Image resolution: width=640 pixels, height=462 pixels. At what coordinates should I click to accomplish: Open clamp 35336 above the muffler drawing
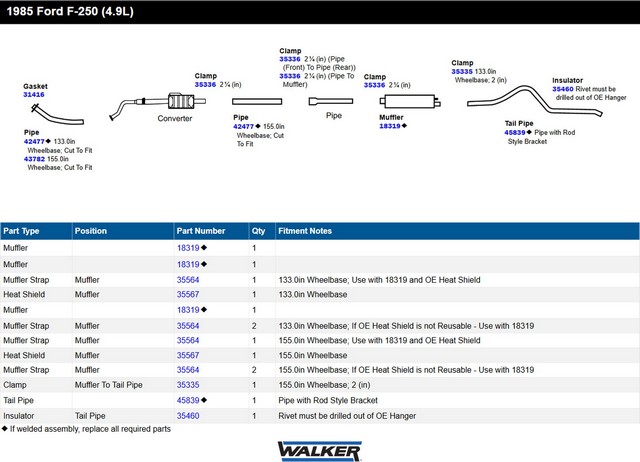coord(374,85)
